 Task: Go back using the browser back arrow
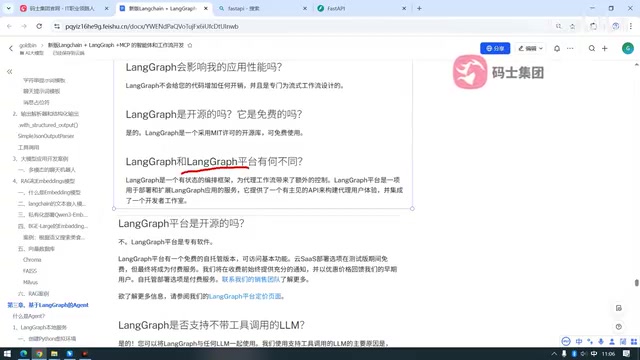click(9, 26)
